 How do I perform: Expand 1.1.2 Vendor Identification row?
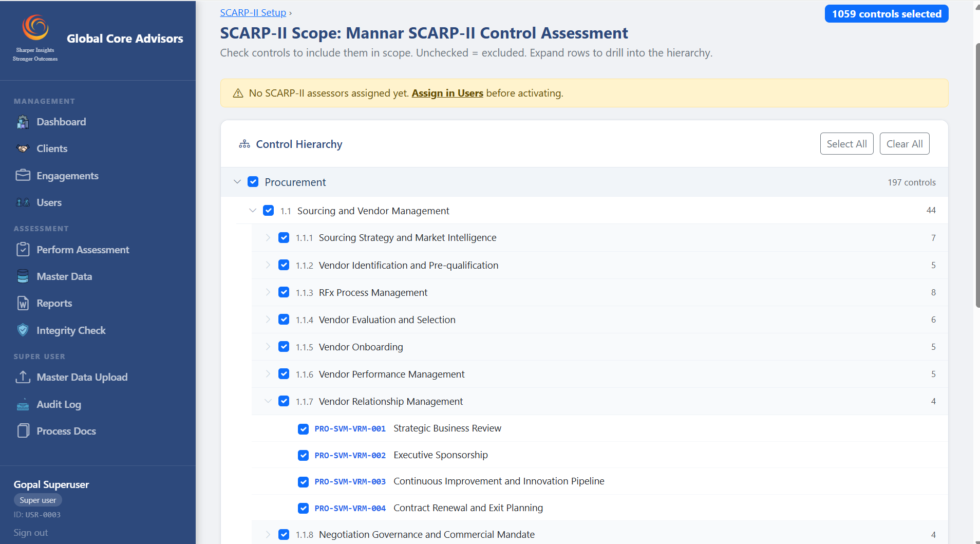click(x=268, y=265)
